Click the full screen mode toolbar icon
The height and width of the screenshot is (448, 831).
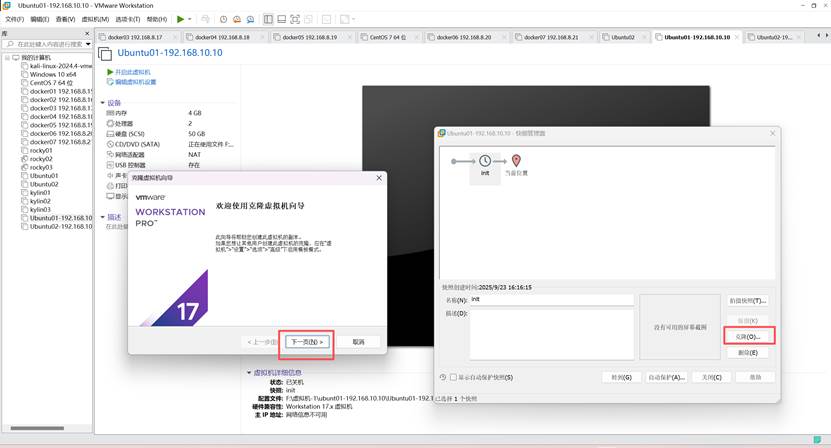pyautogui.click(x=295, y=19)
